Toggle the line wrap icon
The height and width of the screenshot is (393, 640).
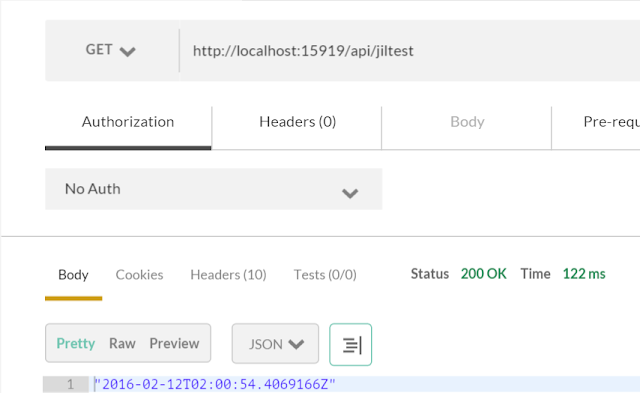[x=351, y=344]
